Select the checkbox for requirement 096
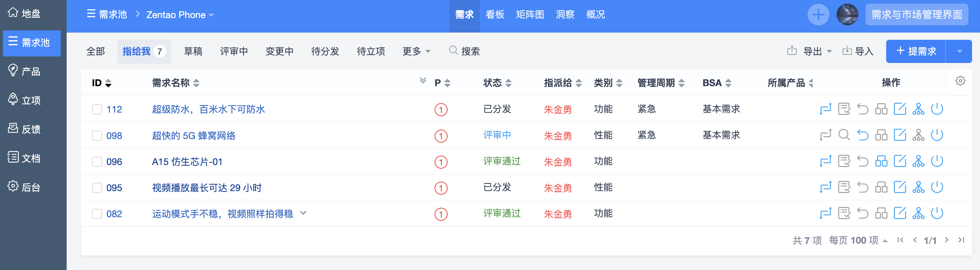 click(97, 162)
